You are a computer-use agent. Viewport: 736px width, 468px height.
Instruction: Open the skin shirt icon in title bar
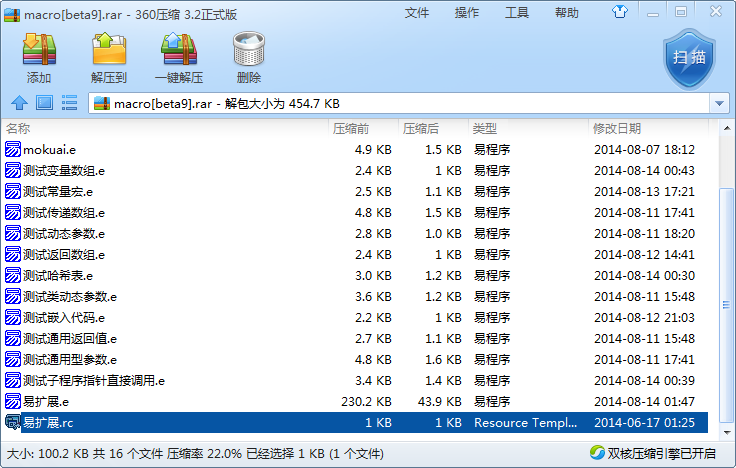(620, 12)
